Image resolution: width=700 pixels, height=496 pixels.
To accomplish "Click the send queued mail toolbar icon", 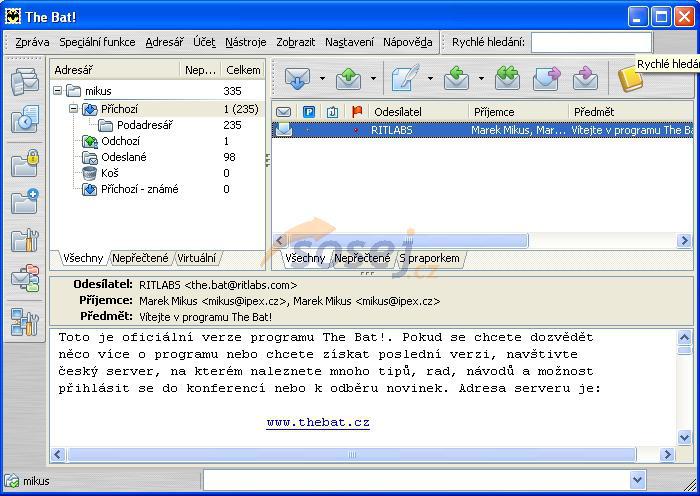I will point(348,79).
